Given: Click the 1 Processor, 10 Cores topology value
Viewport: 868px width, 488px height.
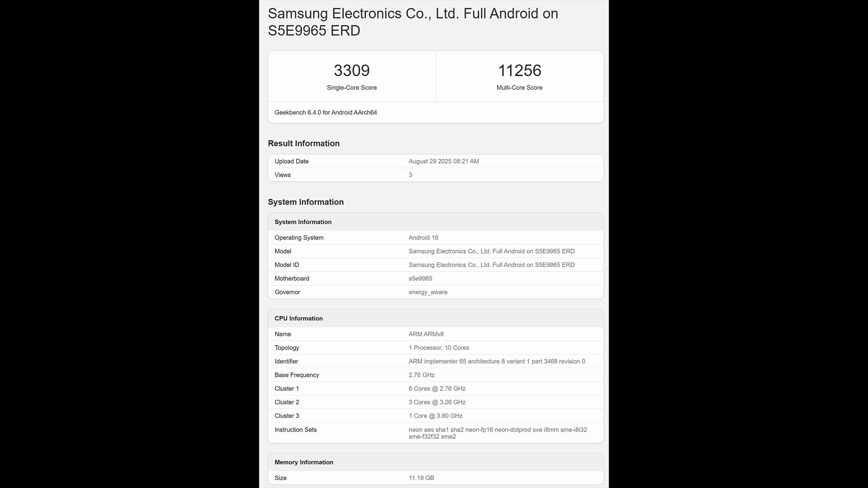Looking at the screenshot, I should (439, 348).
